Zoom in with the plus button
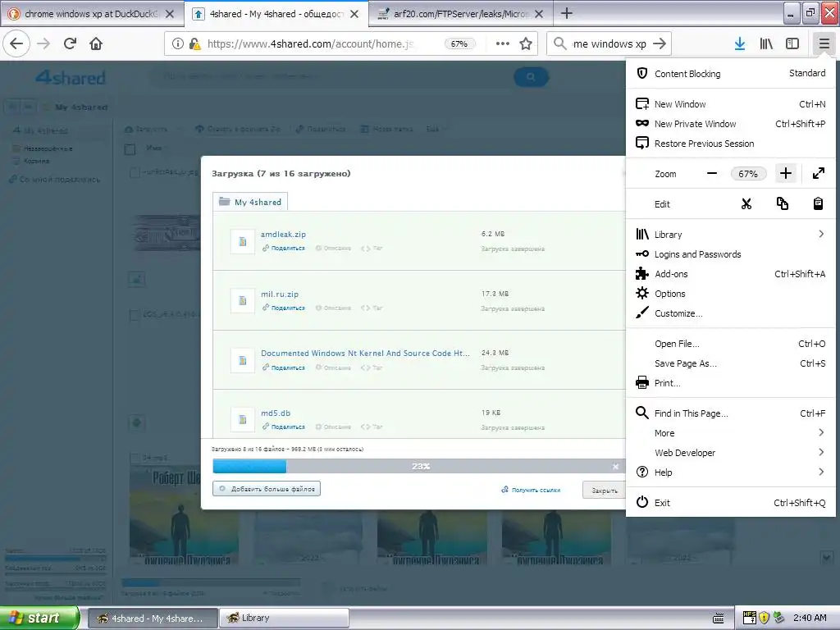Screen dimensions: 840x630 pos(785,174)
